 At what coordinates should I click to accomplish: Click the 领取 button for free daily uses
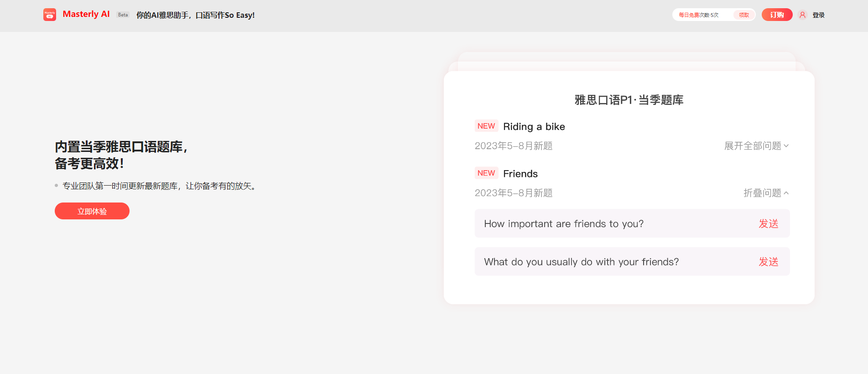744,15
